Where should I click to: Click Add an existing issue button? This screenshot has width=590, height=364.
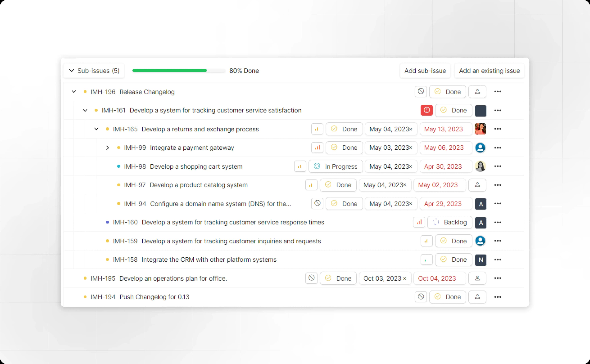(x=489, y=70)
